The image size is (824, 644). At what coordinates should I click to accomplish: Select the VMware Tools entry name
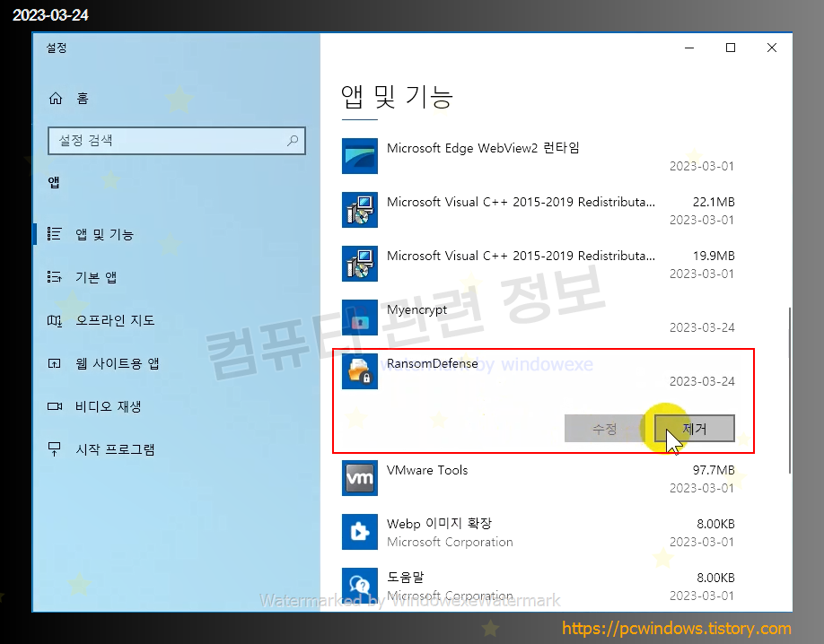pyautogui.click(x=427, y=470)
